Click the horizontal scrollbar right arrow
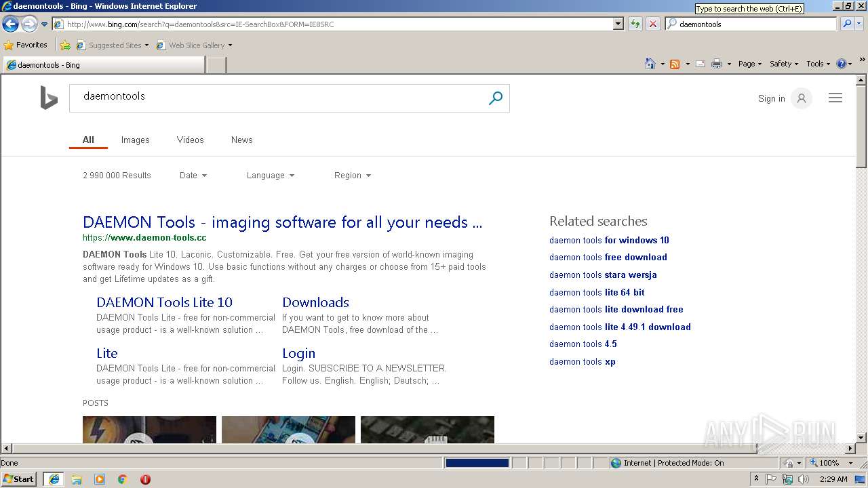 (850, 449)
